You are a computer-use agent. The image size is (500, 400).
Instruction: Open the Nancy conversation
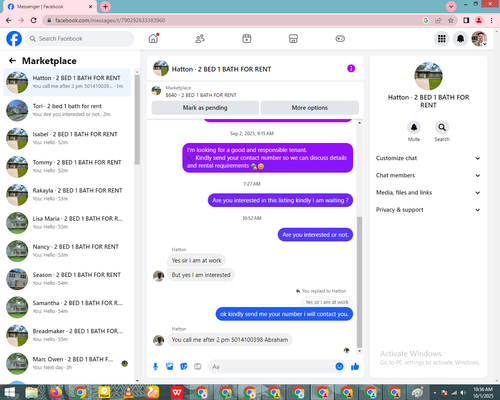click(67, 251)
